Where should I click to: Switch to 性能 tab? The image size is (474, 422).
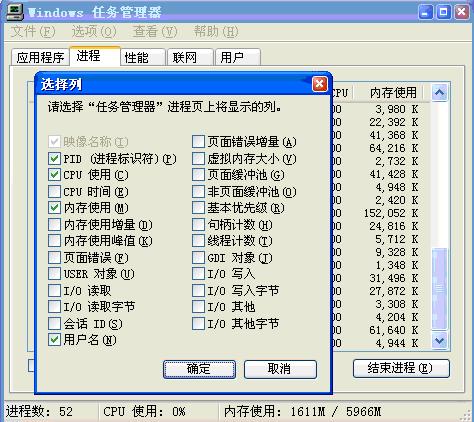pyautogui.click(x=143, y=57)
